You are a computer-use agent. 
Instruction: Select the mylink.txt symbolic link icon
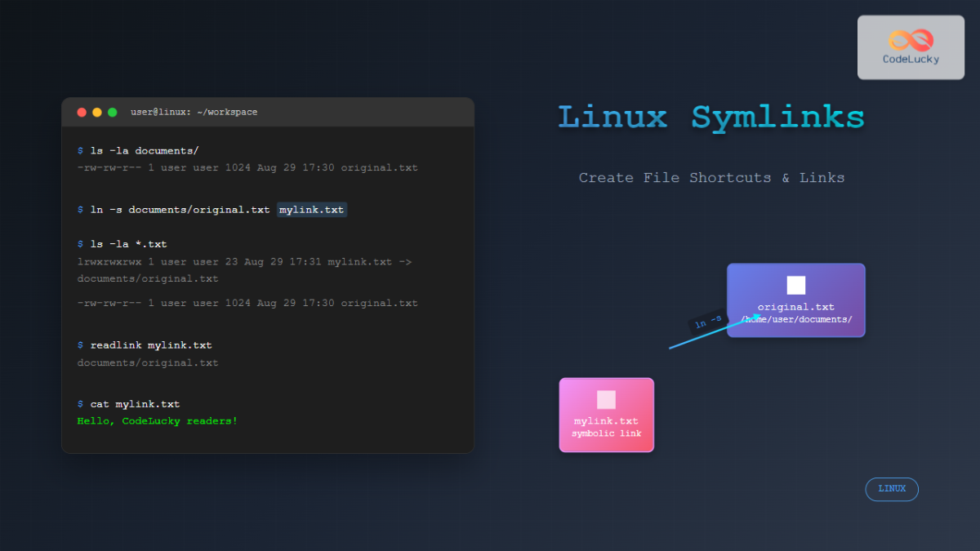click(x=606, y=415)
